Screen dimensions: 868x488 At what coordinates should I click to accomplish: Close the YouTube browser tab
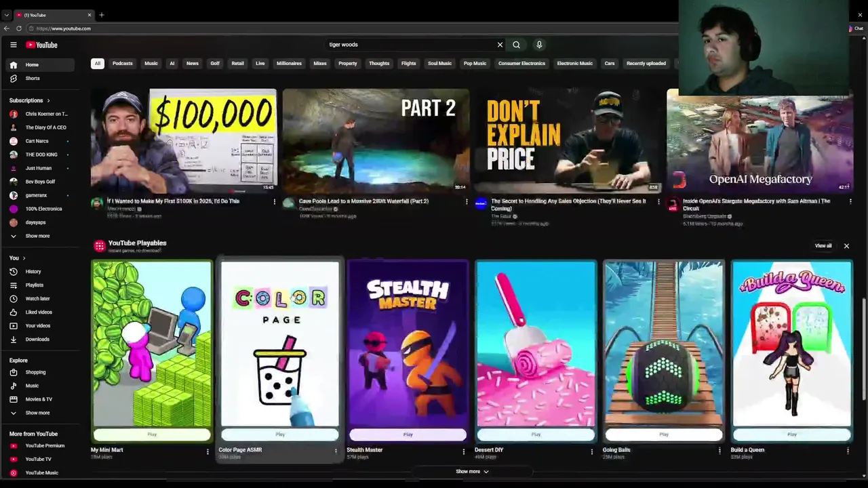tap(89, 15)
